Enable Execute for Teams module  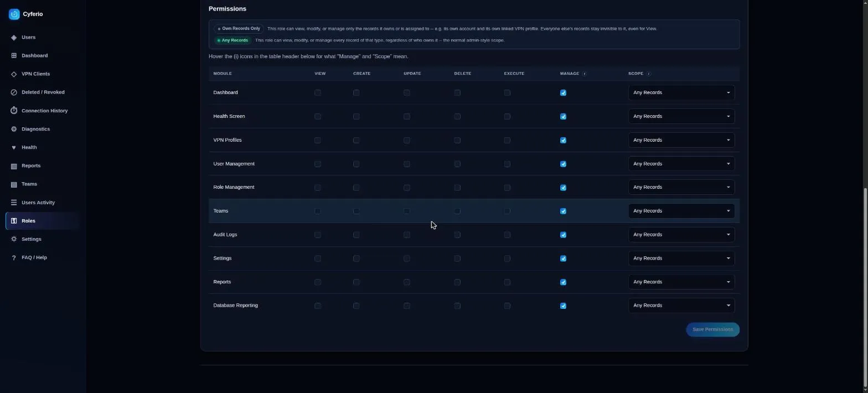[507, 211]
